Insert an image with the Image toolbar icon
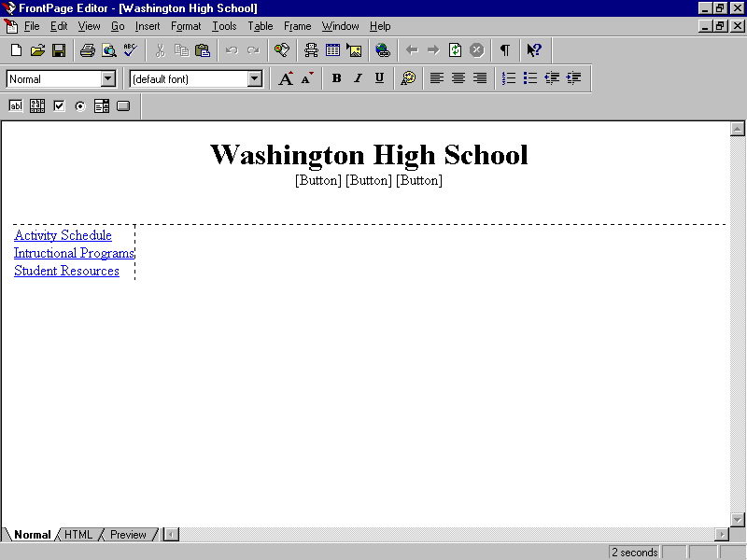The image size is (747, 560). tap(354, 49)
